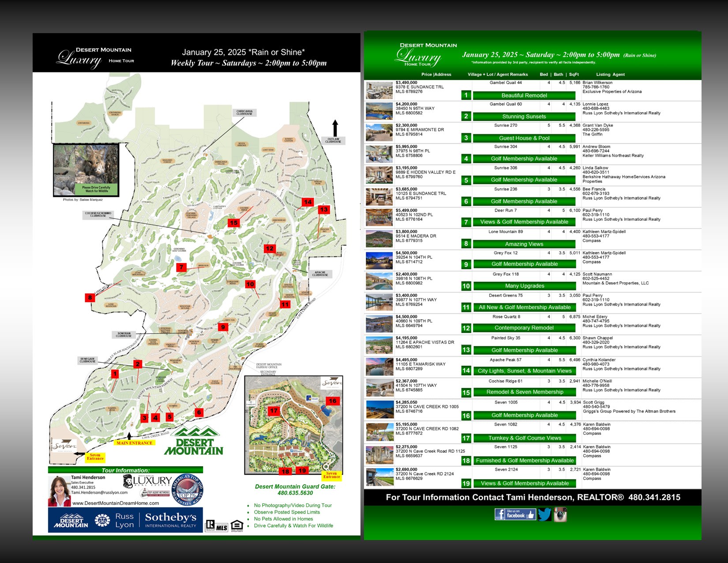The image size is (728, 563).
Task: Select the Contemporary Remodel green banner
Action: pos(524,328)
